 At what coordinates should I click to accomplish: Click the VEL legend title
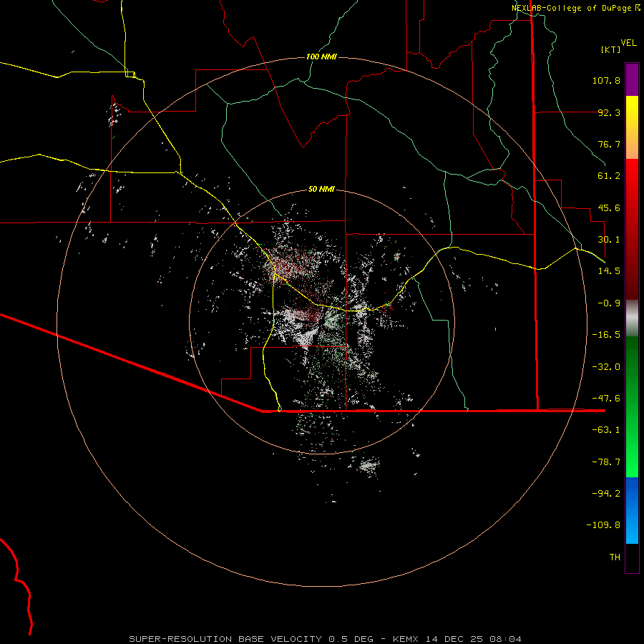[628, 43]
